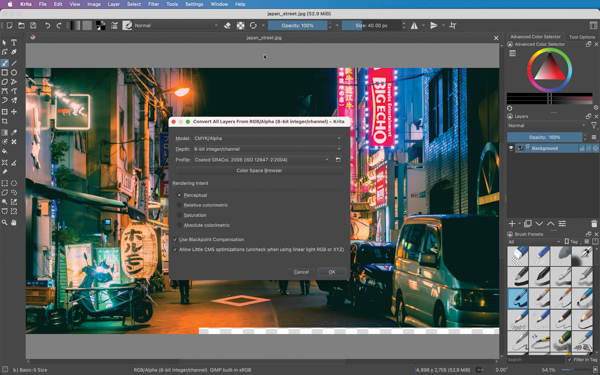Uncheck Allow Little CMS optimizations

coord(175,249)
